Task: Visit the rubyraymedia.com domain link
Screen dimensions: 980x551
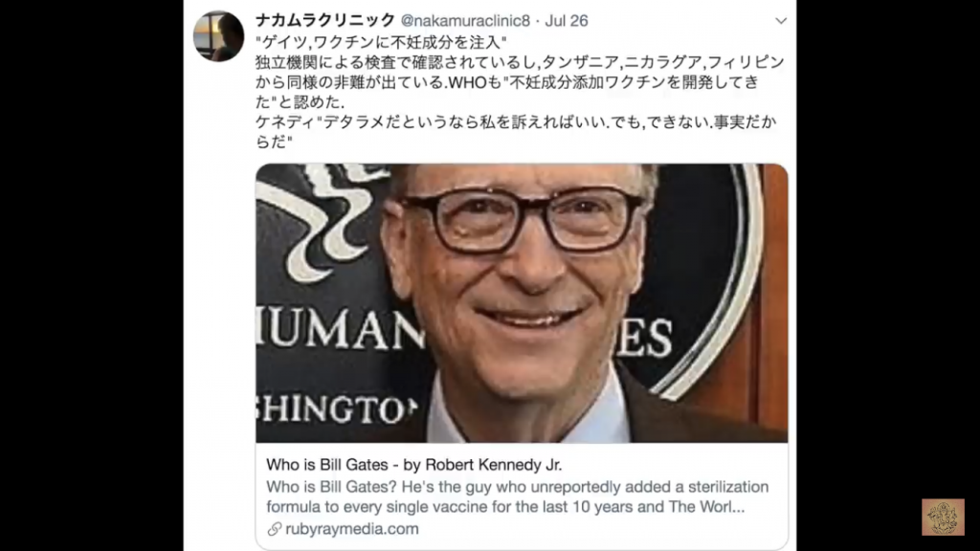Action: tap(352, 529)
